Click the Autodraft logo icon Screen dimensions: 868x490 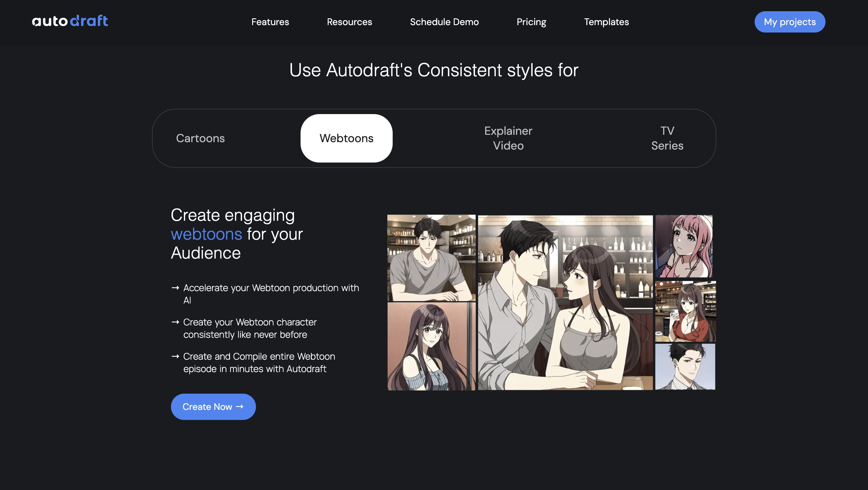70,21
